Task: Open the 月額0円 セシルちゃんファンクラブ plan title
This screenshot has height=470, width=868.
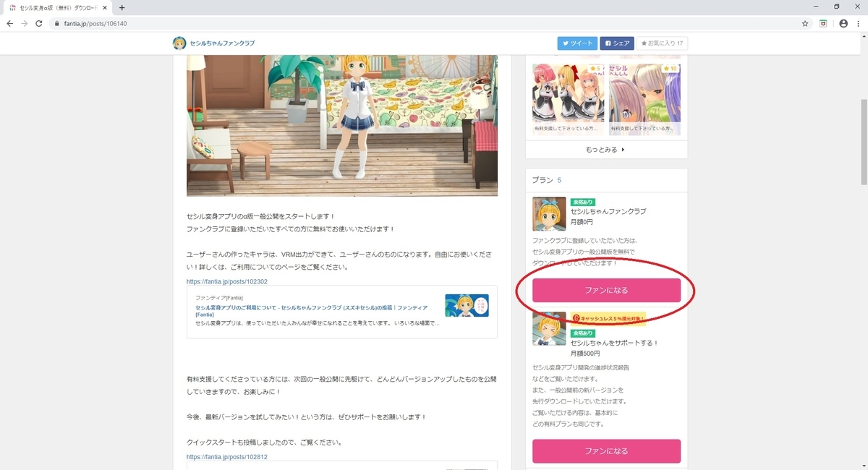Action: click(x=608, y=211)
